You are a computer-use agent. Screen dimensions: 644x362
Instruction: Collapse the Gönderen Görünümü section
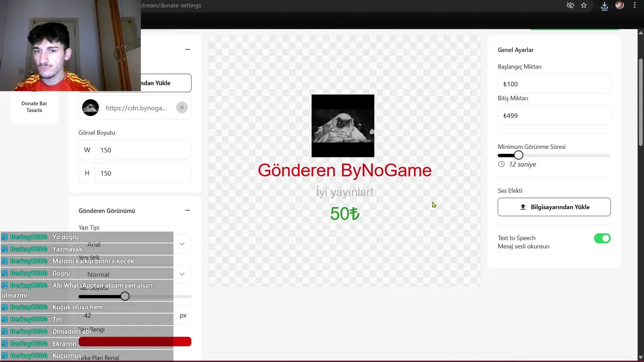point(188,211)
